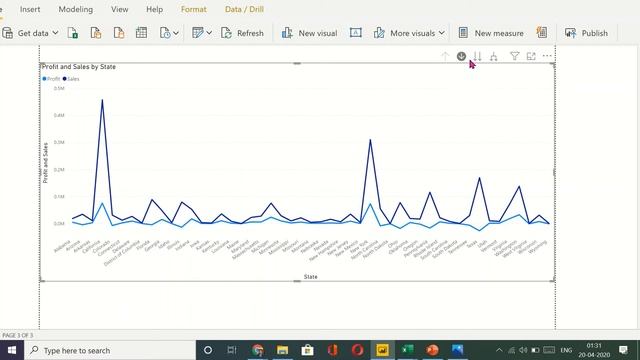Click the Profit legend item
Image resolution: width=640 pixels, height=360 pixels.
coord(51,79)
